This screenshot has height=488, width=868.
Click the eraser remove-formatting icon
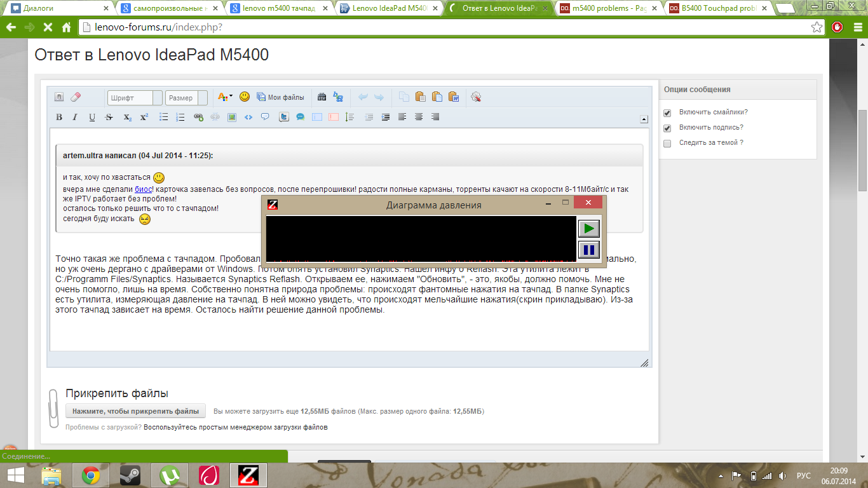tap(76, 97)
